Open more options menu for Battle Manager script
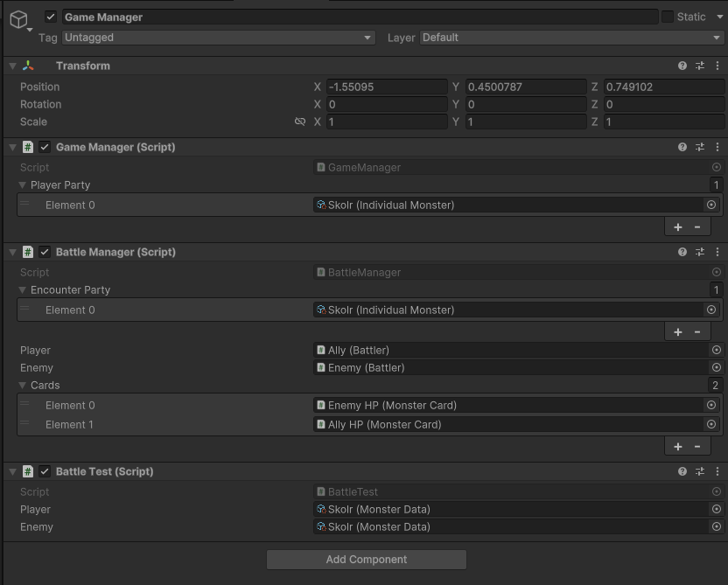Viewport: 728px width, 585px height. point(717,252)
